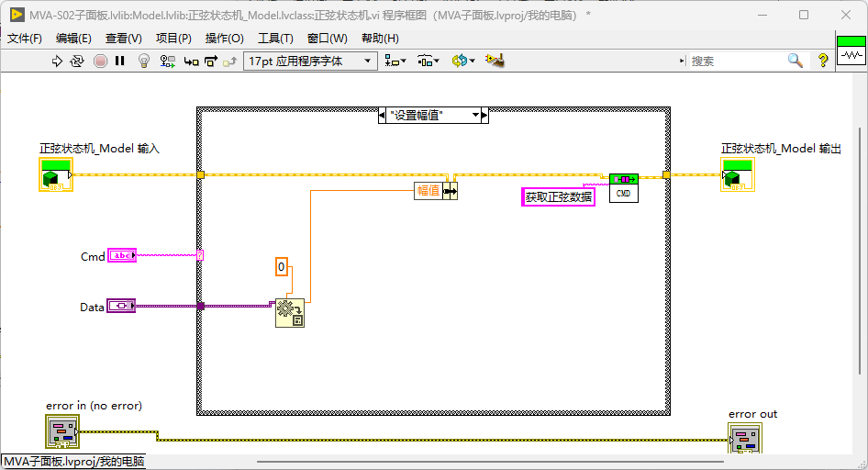Open the 编辑(E) menu
This screenshot has height=470, width=868.
click(x=73, y=39)
